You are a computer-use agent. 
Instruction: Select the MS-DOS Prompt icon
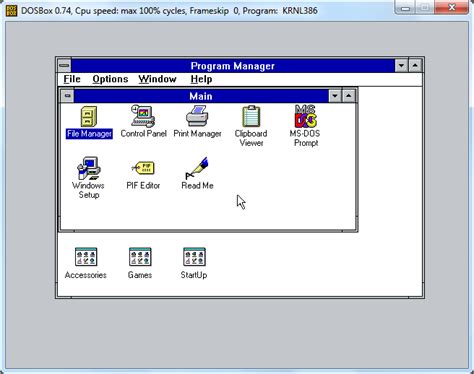[306, 116]
